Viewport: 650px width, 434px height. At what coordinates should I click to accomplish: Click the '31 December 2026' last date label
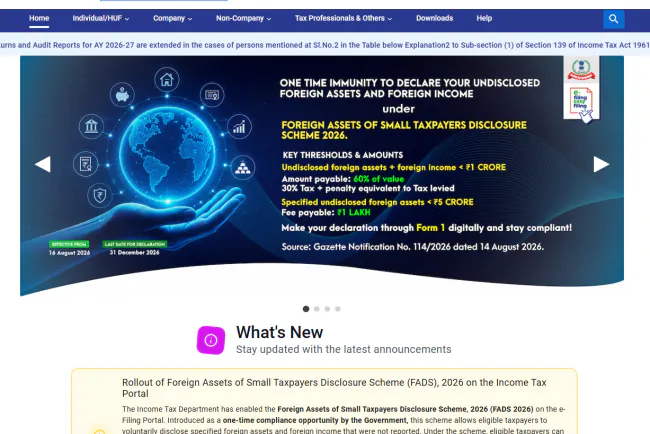click(x=134, y=252)
